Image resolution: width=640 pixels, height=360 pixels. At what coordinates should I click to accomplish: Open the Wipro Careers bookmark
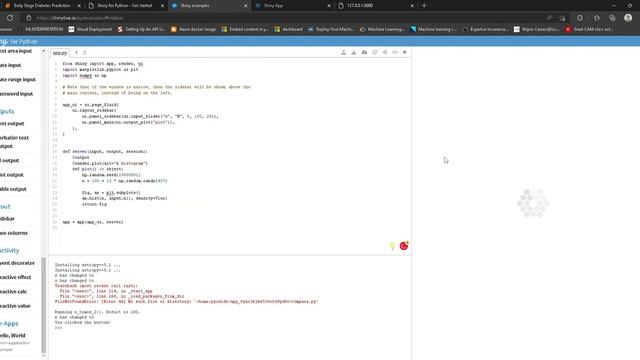(537, 29)
